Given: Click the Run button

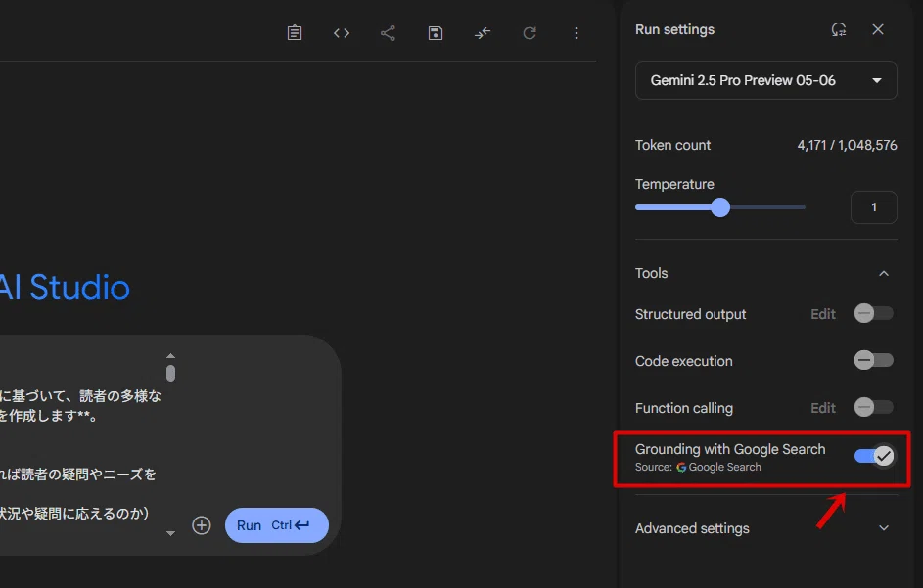Looking at the screenshot, I should 277,525.
